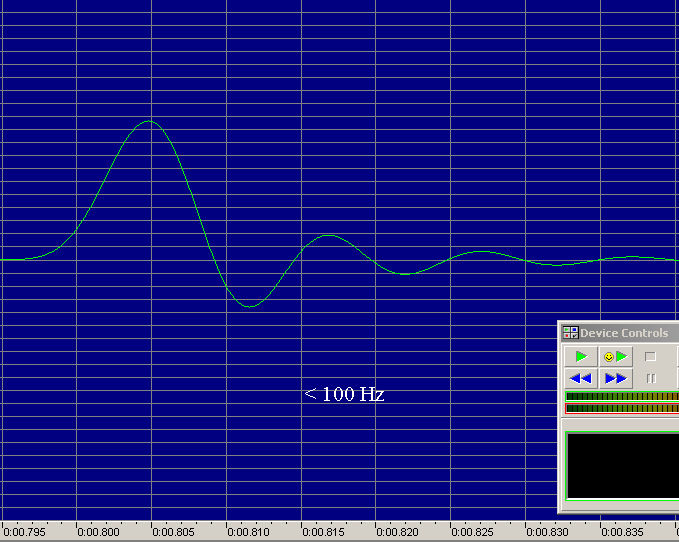Click the 0:00.800 mark on time ruler
This screenshot has height=542, width=679.
(x=98, y=532)
